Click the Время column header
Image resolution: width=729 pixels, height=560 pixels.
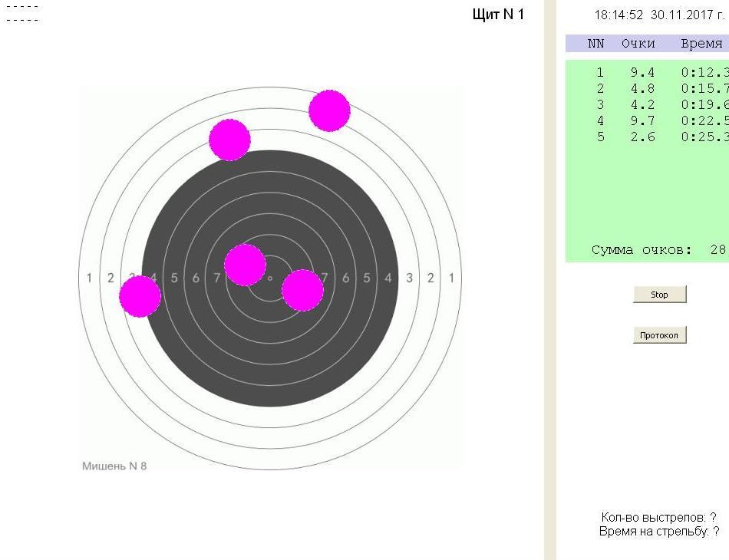(701, 44)
